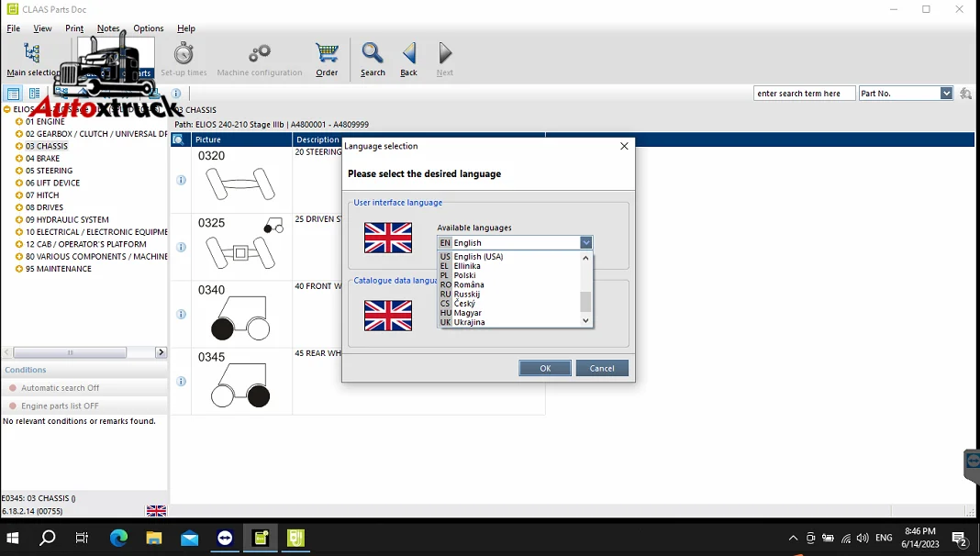Click UK flag in status bar

click(156, 511)
